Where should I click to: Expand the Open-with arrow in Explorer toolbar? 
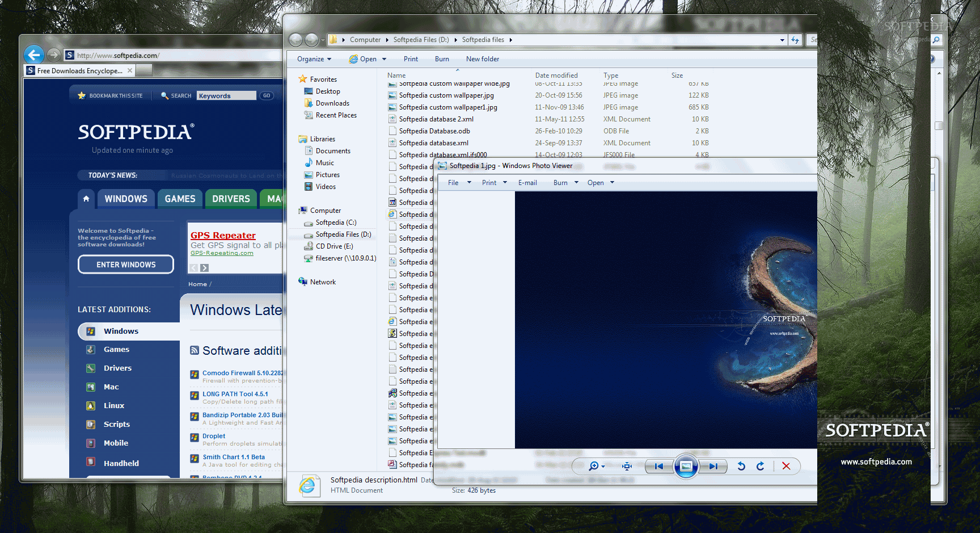click(x=384, y=59)
